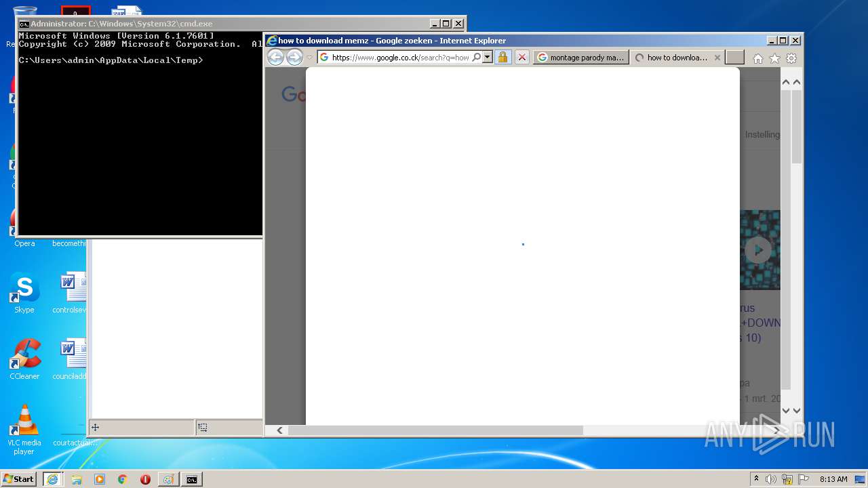Click the cmd taskbar button
This screenshot has width=868, height=488.
click(x=192, y=479)
